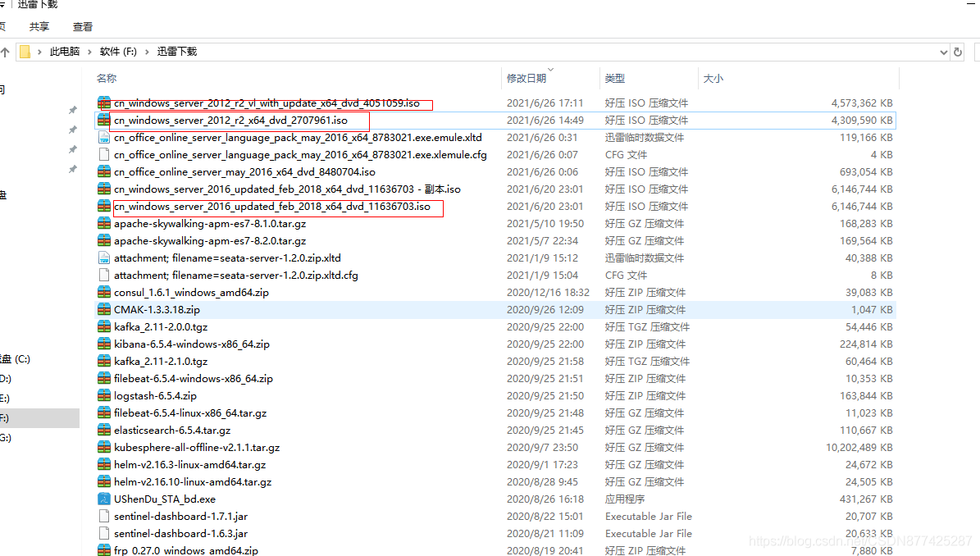The image size is (980, 556).
Task: Select icon of kibana-6.5.4-windows-x86_64.zip
Action: point(104,344)
